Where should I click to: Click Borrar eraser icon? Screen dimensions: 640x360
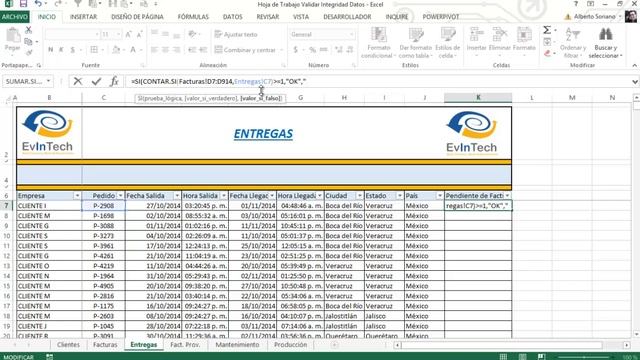pos(547,53)
